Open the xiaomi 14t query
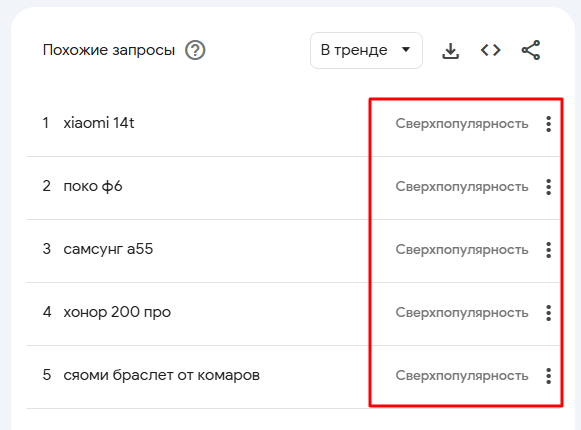 coord(99,123)
